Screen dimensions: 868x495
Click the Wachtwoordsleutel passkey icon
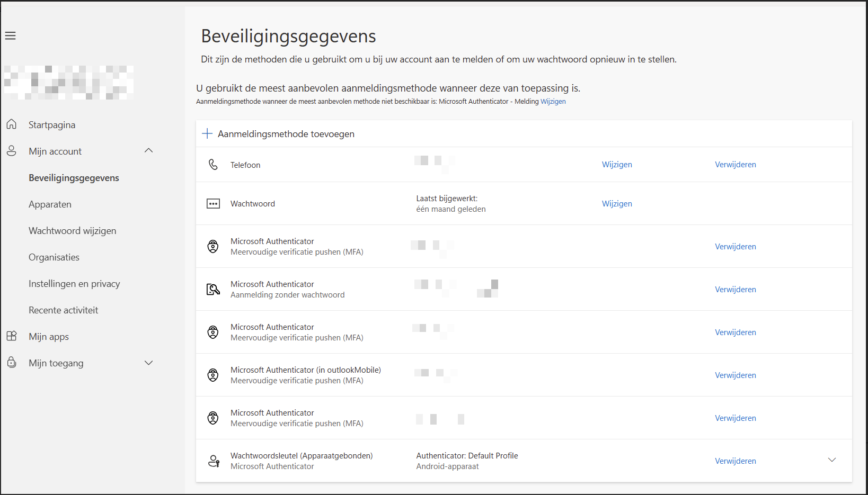click(214, 461)
